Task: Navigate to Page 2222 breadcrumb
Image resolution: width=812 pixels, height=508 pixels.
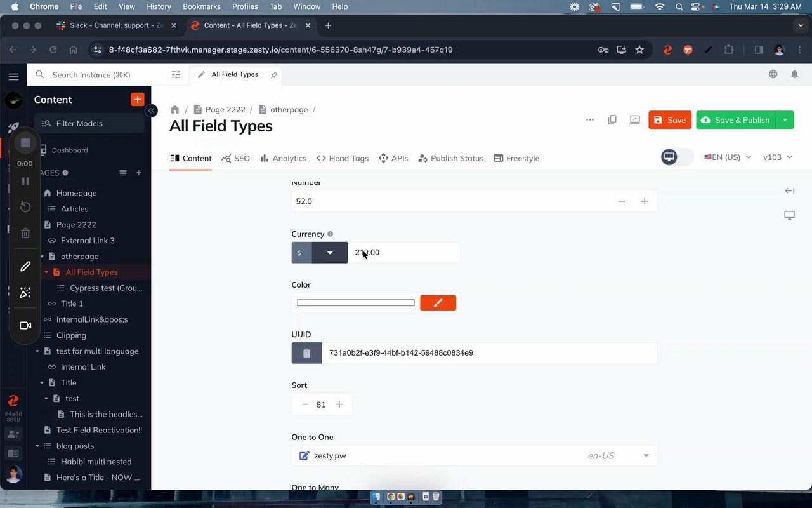Action: (x=219, y=109)
